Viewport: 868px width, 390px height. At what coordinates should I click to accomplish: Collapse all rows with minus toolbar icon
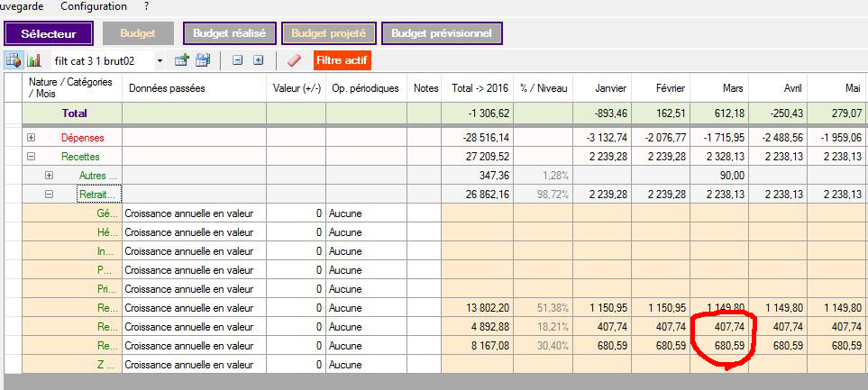click(x=237, y=60)
